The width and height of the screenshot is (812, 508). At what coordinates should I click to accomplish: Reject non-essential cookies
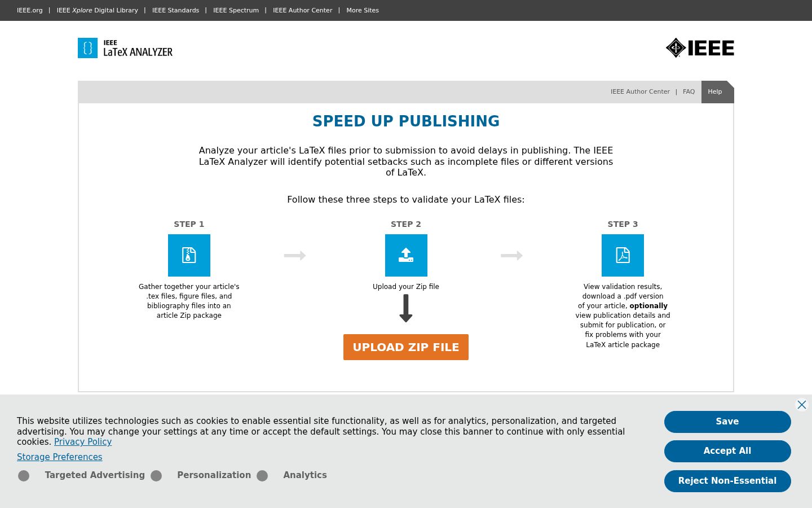727,481
